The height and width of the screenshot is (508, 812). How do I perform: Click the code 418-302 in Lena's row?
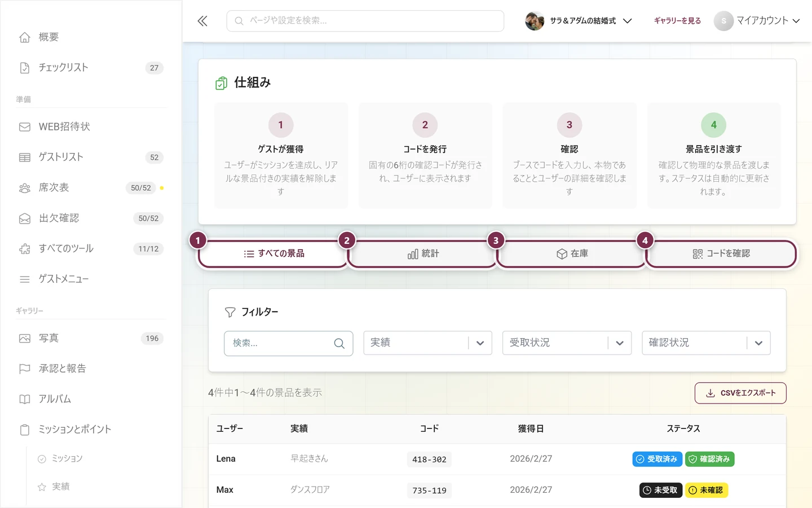[429, 459]
